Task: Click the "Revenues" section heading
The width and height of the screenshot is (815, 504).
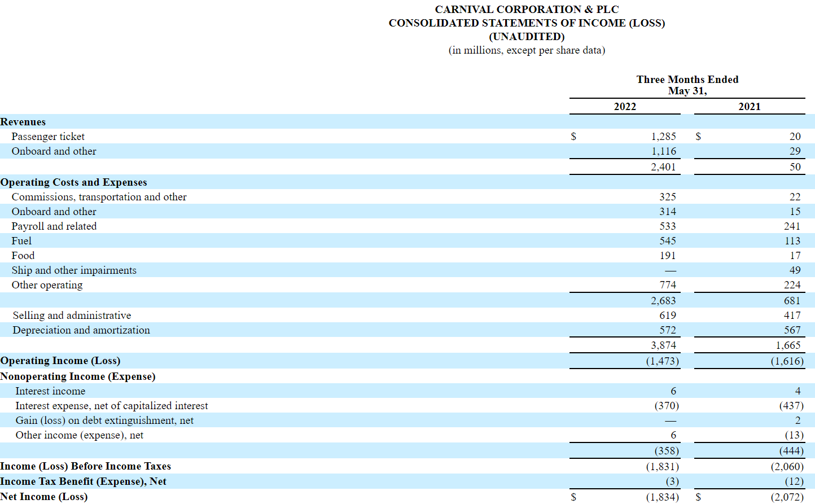Action: point(23,122)
